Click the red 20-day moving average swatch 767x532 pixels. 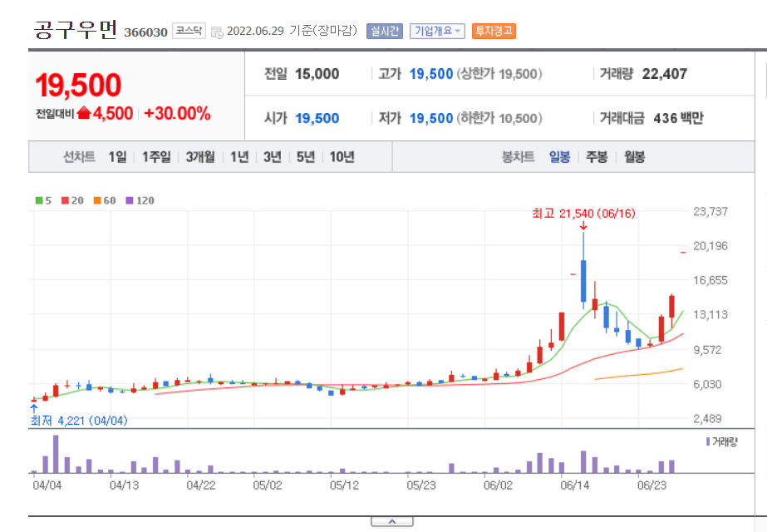tap(65, 200)
